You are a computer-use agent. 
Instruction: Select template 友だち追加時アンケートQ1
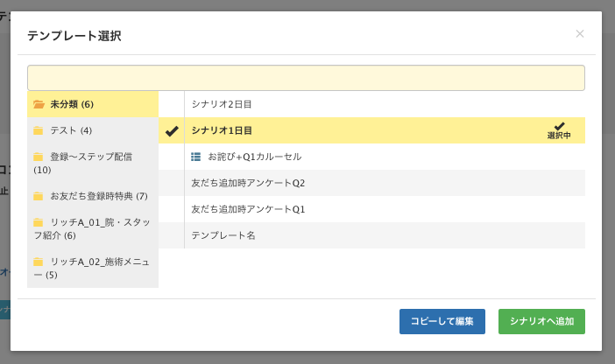point(248,209)
